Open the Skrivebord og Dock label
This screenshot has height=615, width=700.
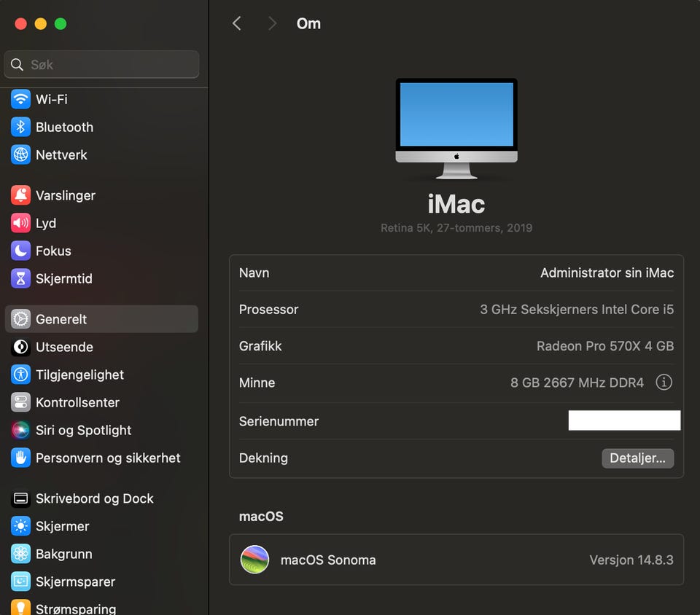click(94, 498)
